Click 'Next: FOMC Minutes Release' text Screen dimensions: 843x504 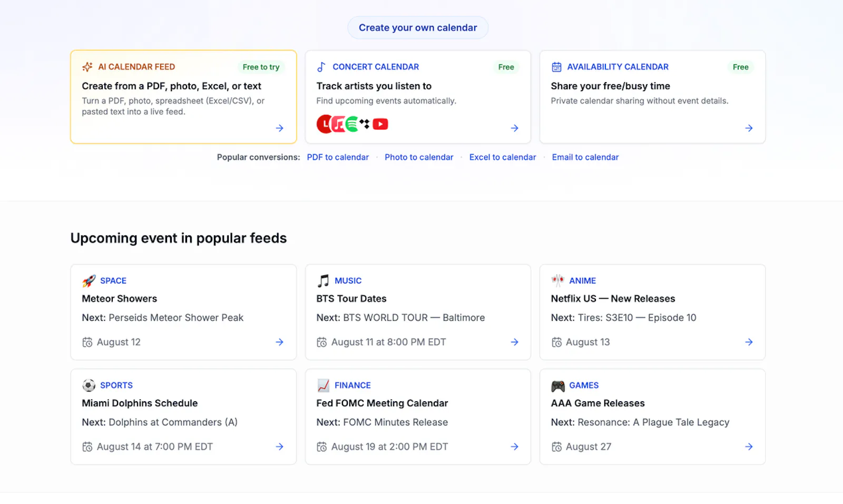coord(382,422)
